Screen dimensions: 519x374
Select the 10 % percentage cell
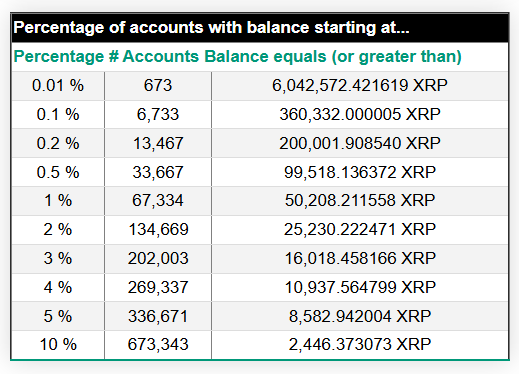tap(58, 344)
